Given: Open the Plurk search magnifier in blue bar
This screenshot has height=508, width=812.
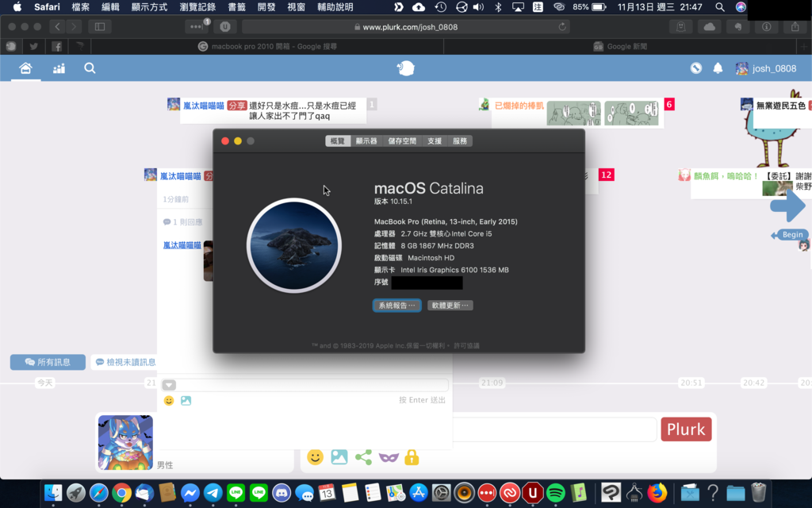Looking at the screenshot, I should point(90,68).
